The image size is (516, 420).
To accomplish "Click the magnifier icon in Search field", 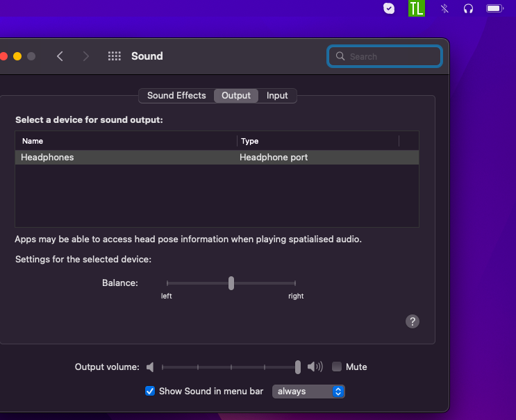I will (340, 56).
